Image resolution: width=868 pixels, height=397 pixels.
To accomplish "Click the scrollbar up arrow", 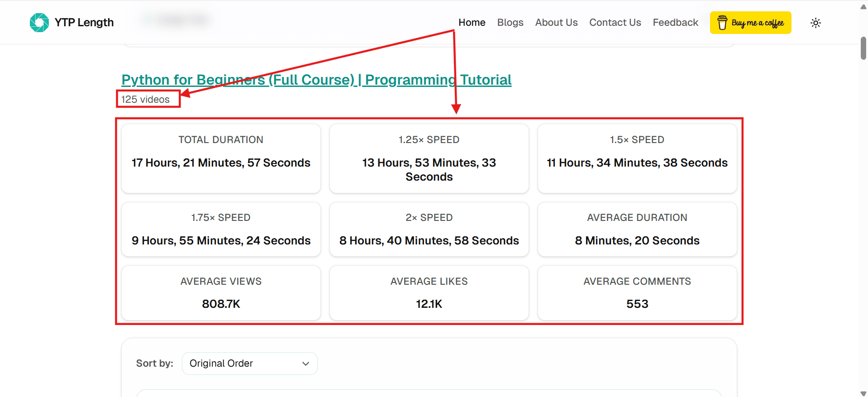I will click(863, 6).
